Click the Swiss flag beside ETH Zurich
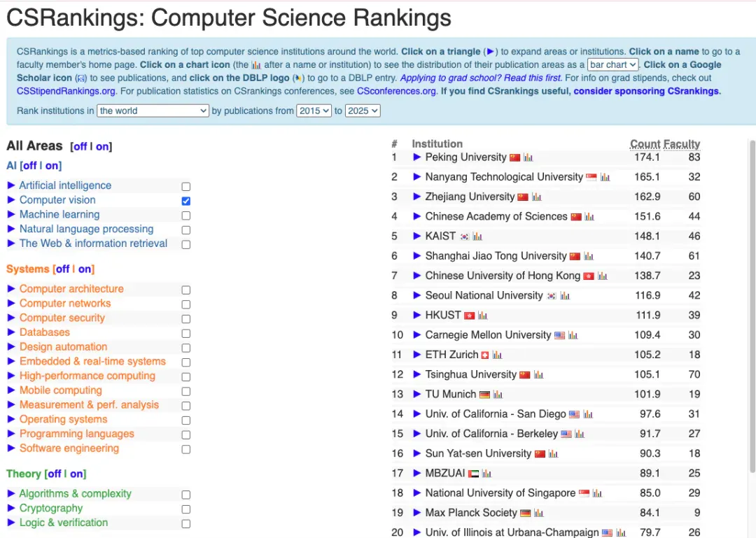This screenshot has height=538, width=756. (485, 355)
